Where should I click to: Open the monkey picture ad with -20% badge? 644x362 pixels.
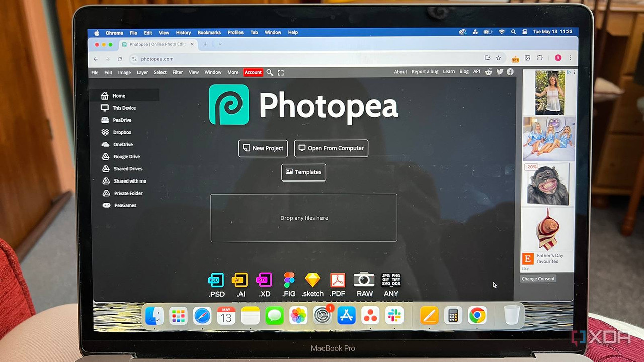click(x=547, y=184)
